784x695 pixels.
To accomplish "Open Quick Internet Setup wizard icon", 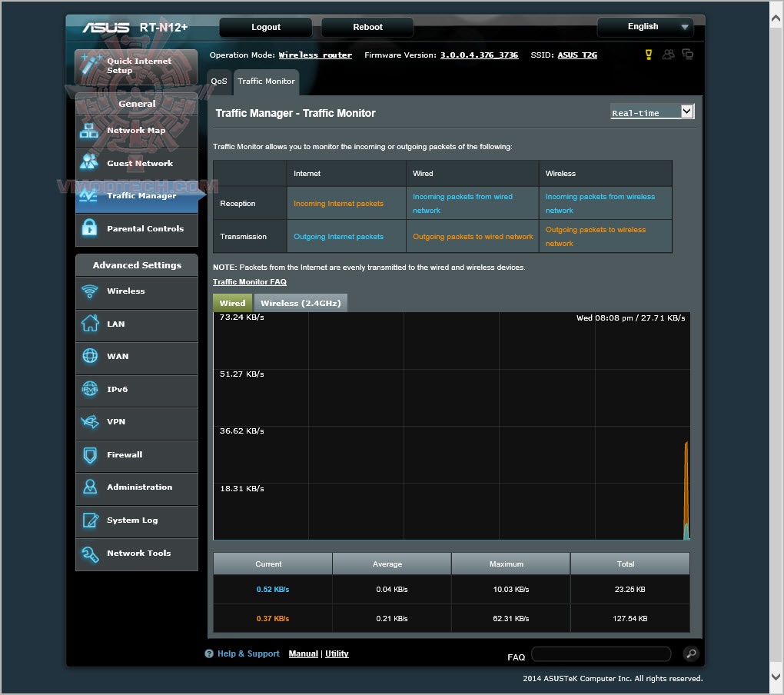I will point(90,65).
